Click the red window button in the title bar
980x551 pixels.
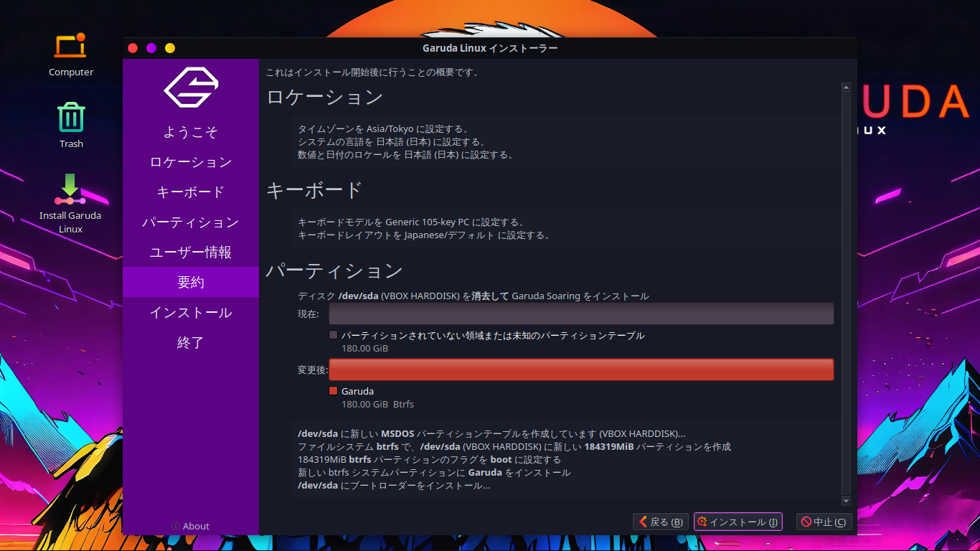click(133, 48)
